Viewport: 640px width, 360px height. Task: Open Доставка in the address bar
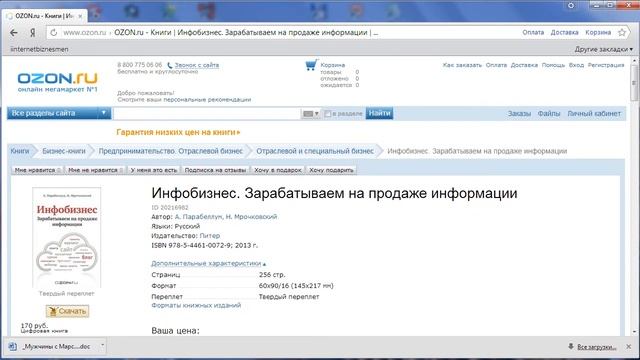[x=564, y=32]
